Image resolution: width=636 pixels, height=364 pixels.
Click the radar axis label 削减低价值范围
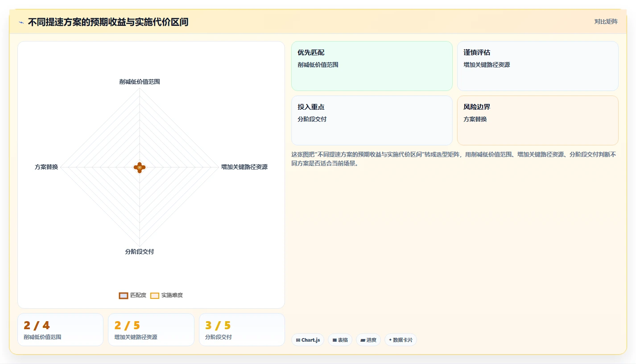pyautogui.click(x=140, y=82)
